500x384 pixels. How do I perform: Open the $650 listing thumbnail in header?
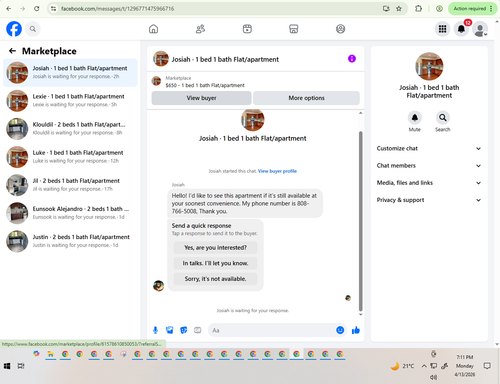coord(156,81)
